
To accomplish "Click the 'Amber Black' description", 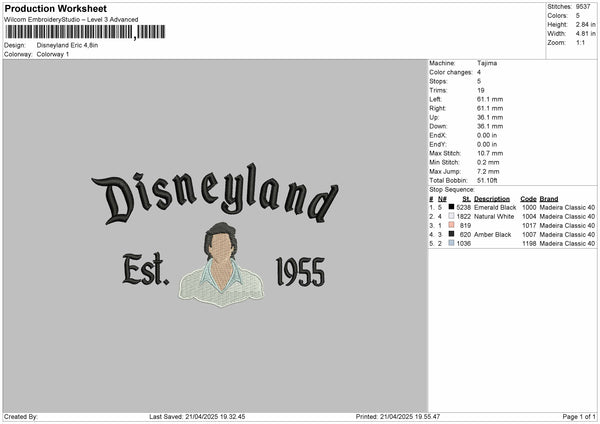I will click(x=492, y=235).
